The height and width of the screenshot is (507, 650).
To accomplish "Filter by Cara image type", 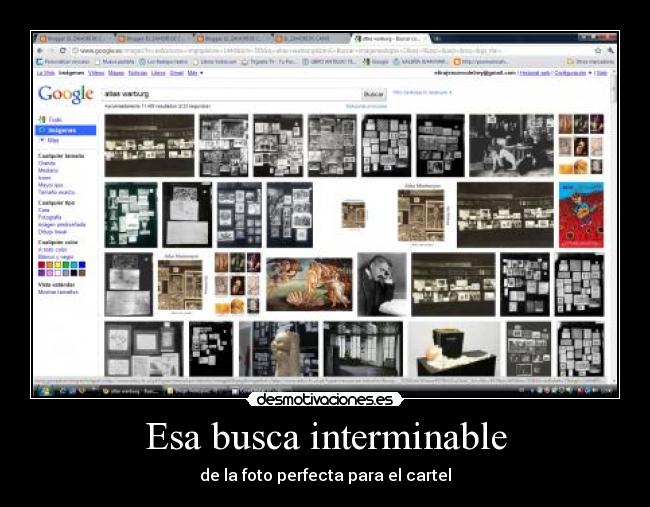I will tap(44, 210).
